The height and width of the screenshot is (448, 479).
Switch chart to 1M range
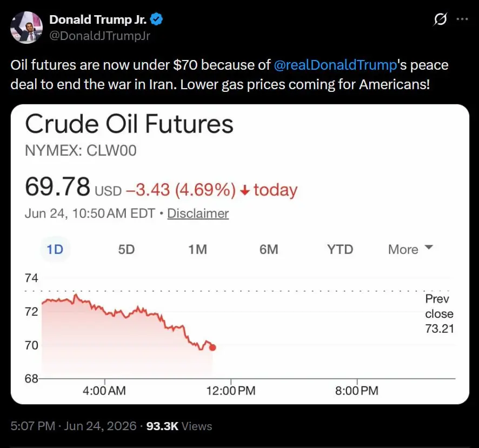point(197,250)
